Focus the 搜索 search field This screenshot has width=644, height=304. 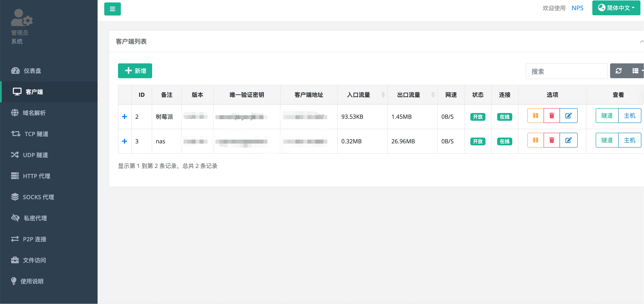click(567, 71)
